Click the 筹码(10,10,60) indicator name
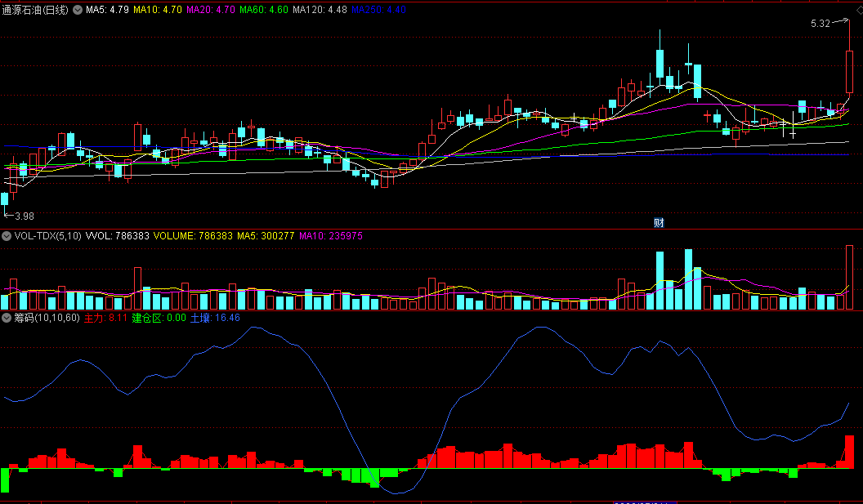 click(47, 318)
